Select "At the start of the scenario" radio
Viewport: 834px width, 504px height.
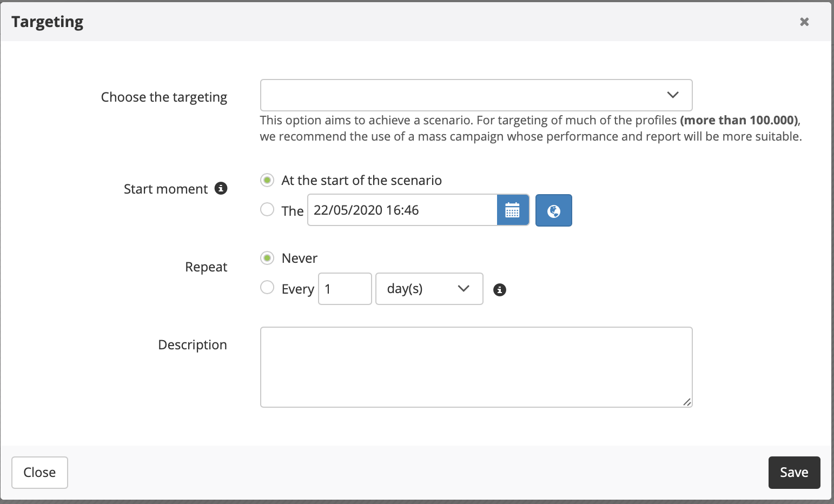click(267, 180)
